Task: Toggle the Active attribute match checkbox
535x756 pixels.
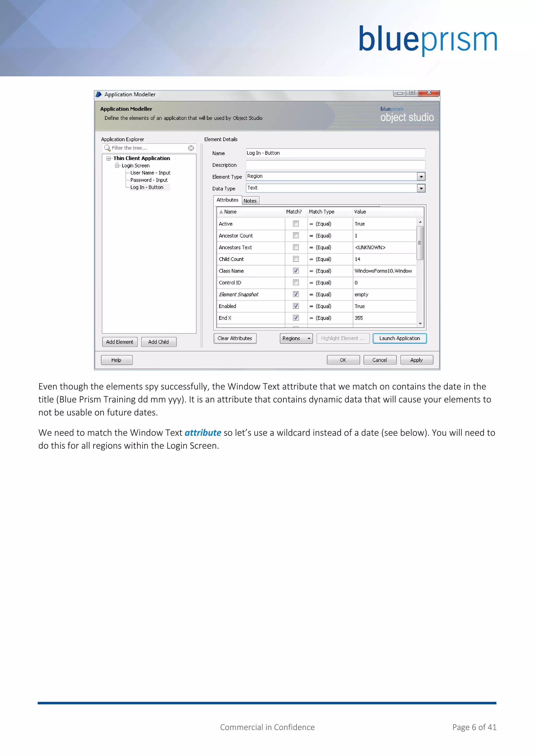Action: click(x=296, y=224)
